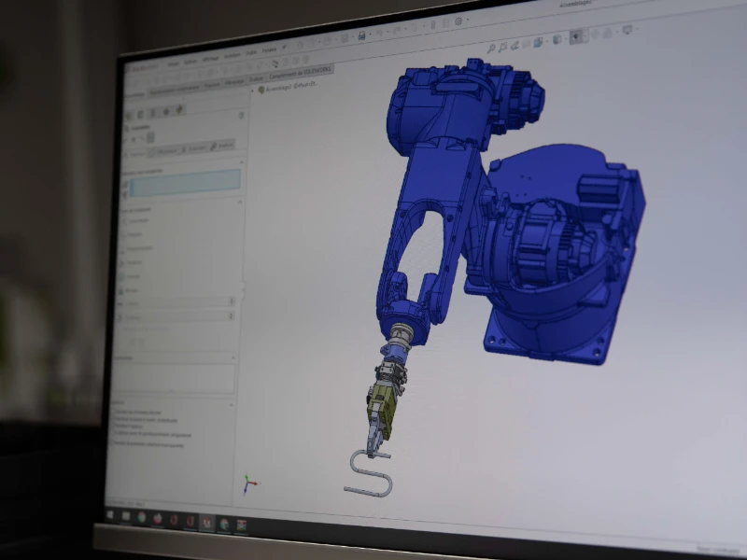Viewport: 747px width, 560px height.
Task: Open the Outils menu
Action: click(x=251, y=52)
